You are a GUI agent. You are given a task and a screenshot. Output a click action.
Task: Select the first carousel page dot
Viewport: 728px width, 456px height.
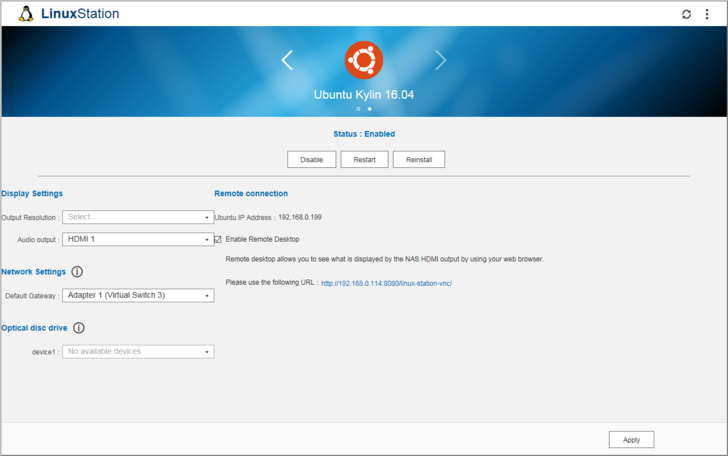coord(358,108)
